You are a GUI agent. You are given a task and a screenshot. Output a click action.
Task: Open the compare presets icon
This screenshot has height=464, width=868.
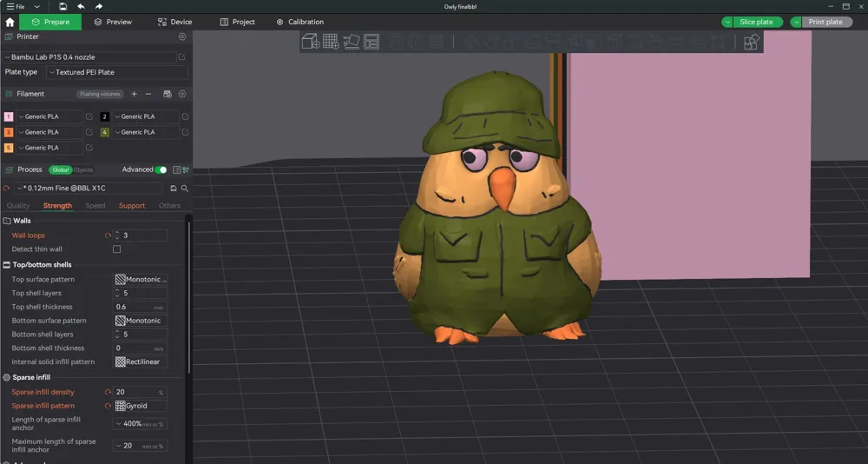tap(186, 169)
